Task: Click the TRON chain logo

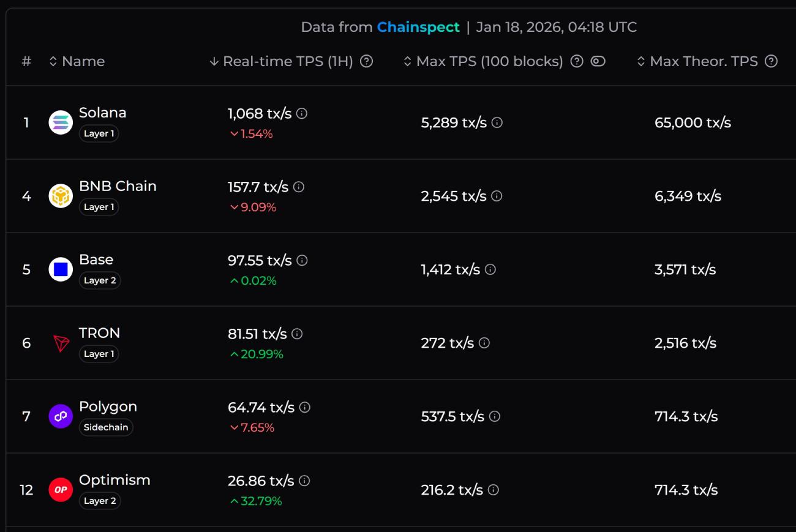Action: coord(60,342)
